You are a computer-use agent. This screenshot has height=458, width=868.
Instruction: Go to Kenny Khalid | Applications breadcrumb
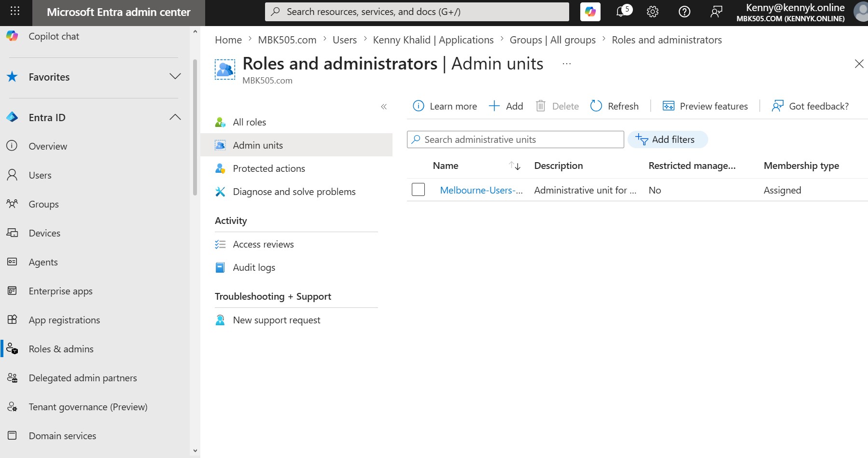coord(433,40)
